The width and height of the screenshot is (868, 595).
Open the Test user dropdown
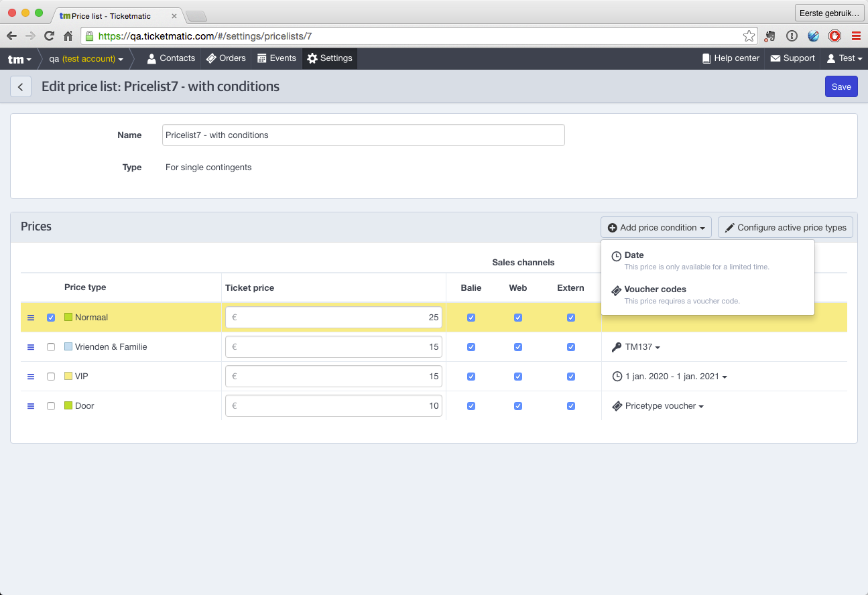tap(845, 58)
